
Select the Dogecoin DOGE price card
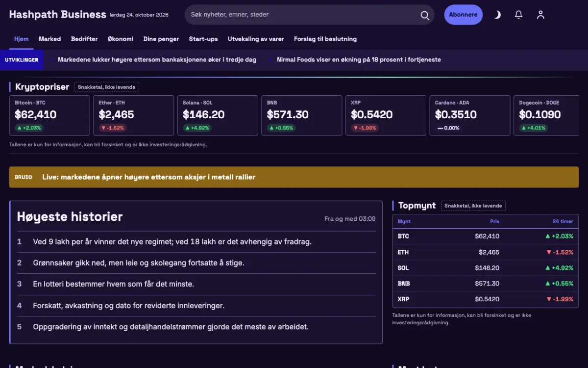pyautogui.click(x=546, y=115)
